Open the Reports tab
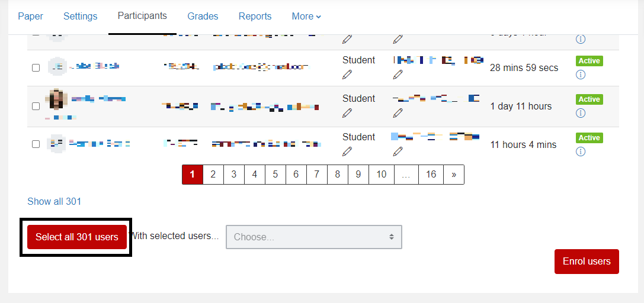This screenshot has width=644, height=303. tap(255, 17)
